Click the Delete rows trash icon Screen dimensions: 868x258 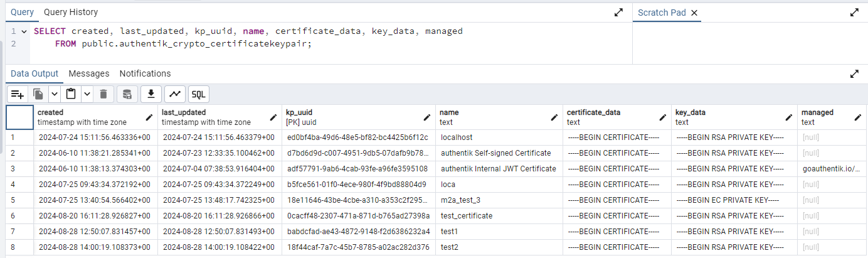click(103, 94)
